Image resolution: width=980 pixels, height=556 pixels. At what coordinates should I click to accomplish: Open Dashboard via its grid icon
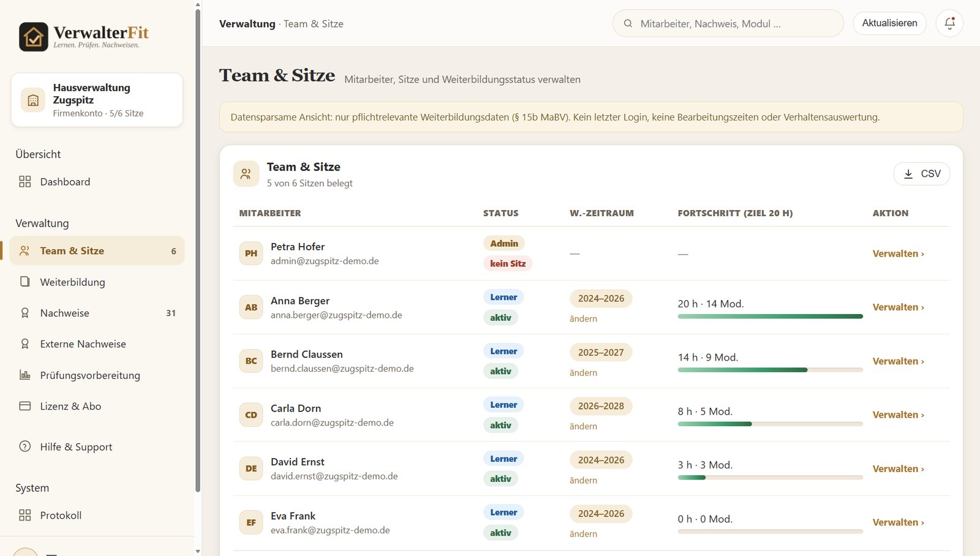(x=25, y=182)
